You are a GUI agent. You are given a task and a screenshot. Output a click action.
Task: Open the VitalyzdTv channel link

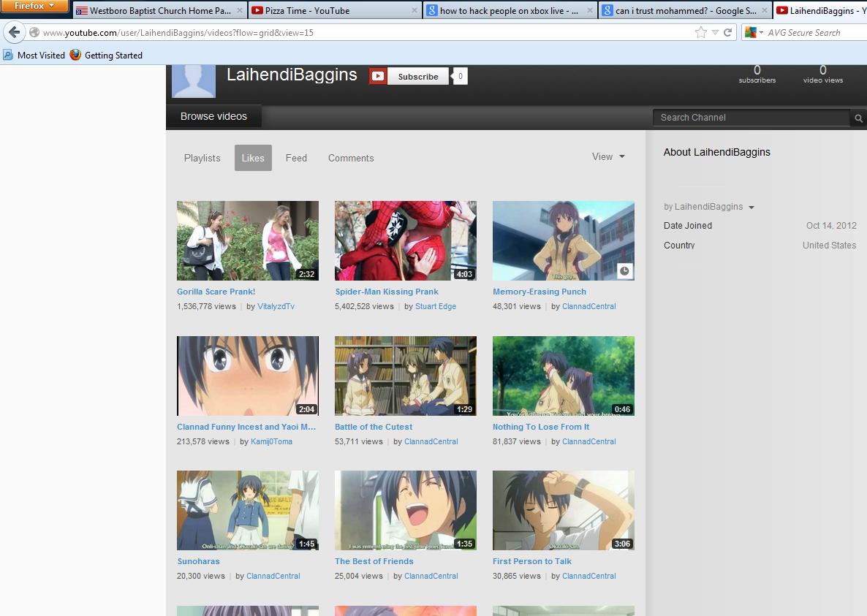[x=276, y=306]
